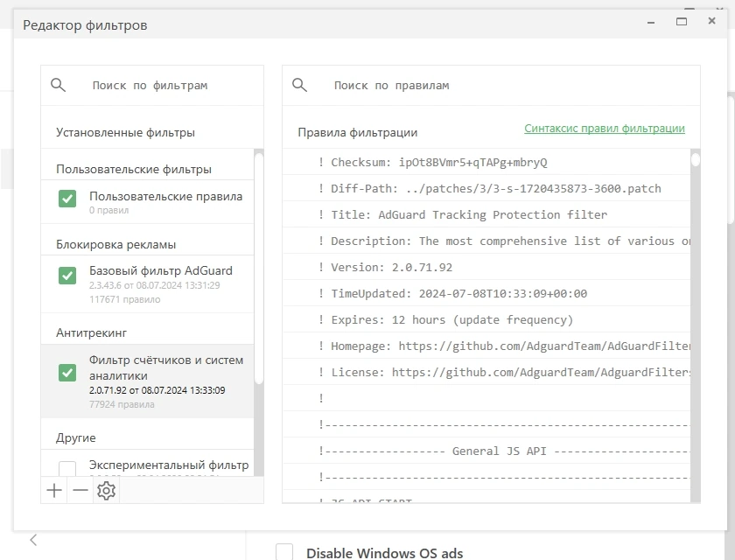This screenshot has width=735, height=560.
Task: Click the rules list scrollbar thumb
Action: pos(696,160)
